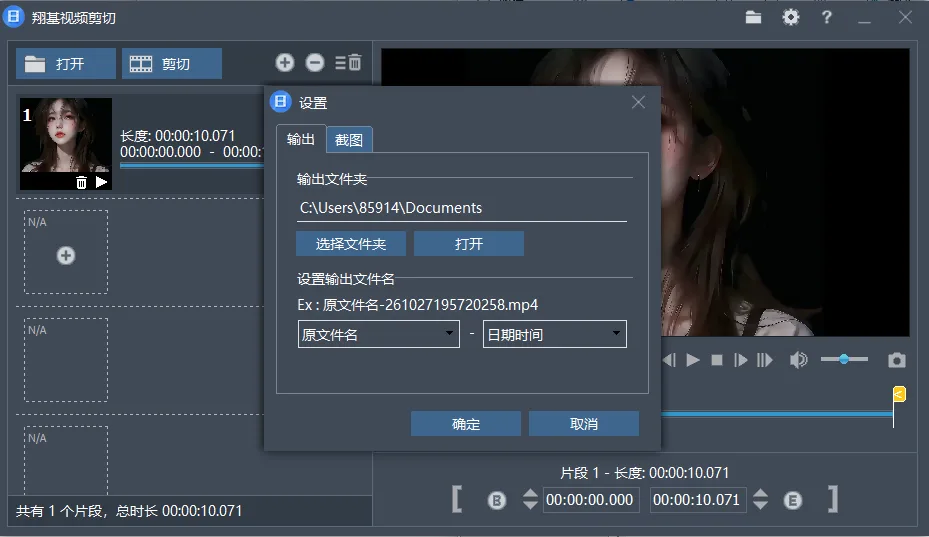The image size is (929, 537).
Task: Click the right bracket end icon
Action: tap(833, 499)
